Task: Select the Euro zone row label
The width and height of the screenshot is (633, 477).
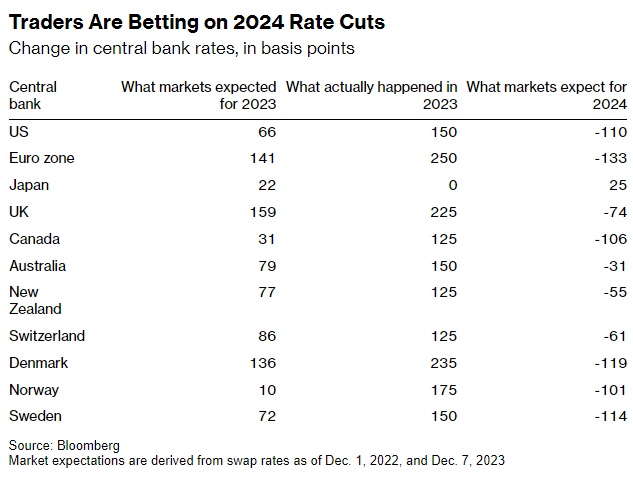Action: pos(41,158)
